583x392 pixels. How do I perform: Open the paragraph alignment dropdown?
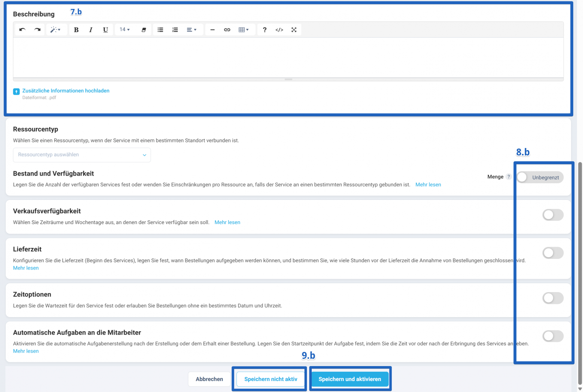click(x=191, y=30)
